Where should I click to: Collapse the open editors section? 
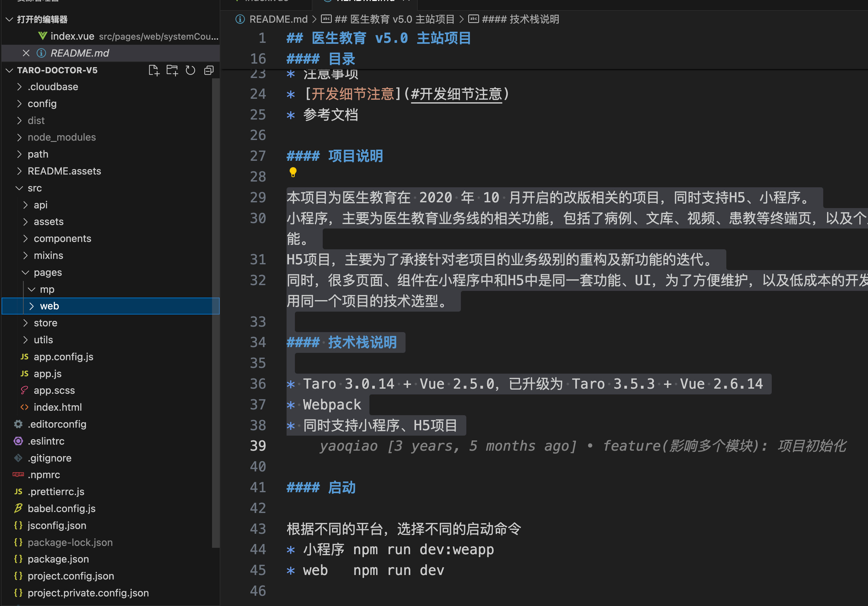[10, 19]
